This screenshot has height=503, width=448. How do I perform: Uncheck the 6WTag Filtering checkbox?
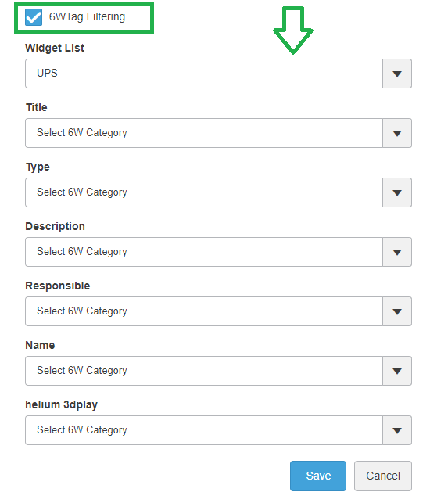pos(34,17)
